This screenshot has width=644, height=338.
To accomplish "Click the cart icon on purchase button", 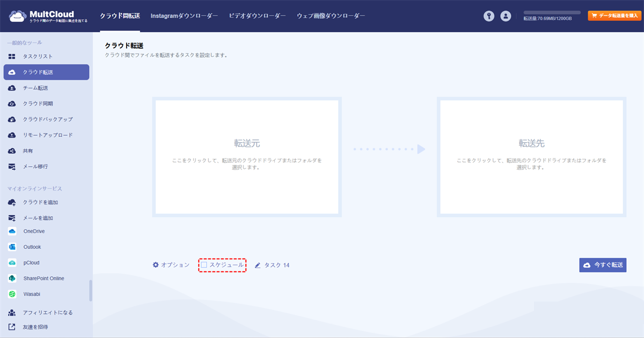I will click(x=594, y=16).
